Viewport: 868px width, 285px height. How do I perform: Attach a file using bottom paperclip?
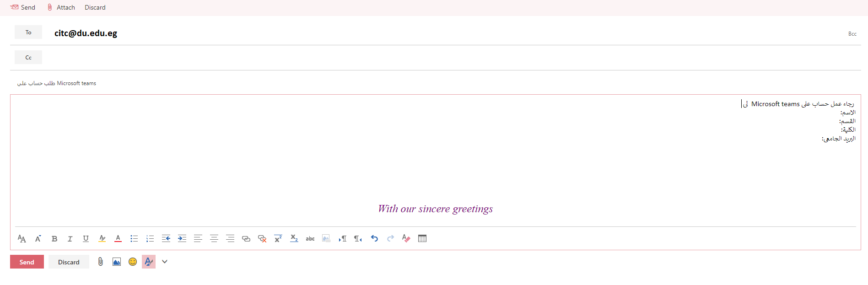pyautogui.click(x=101, y=262)
